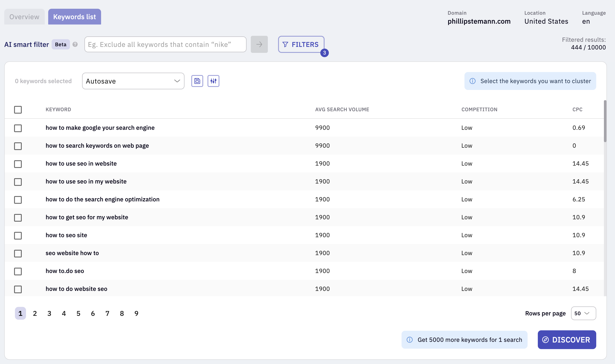The height and width of the screenshot is (364, 615).
Task: Open column settings sliders icon
Action: coord(213,81)
